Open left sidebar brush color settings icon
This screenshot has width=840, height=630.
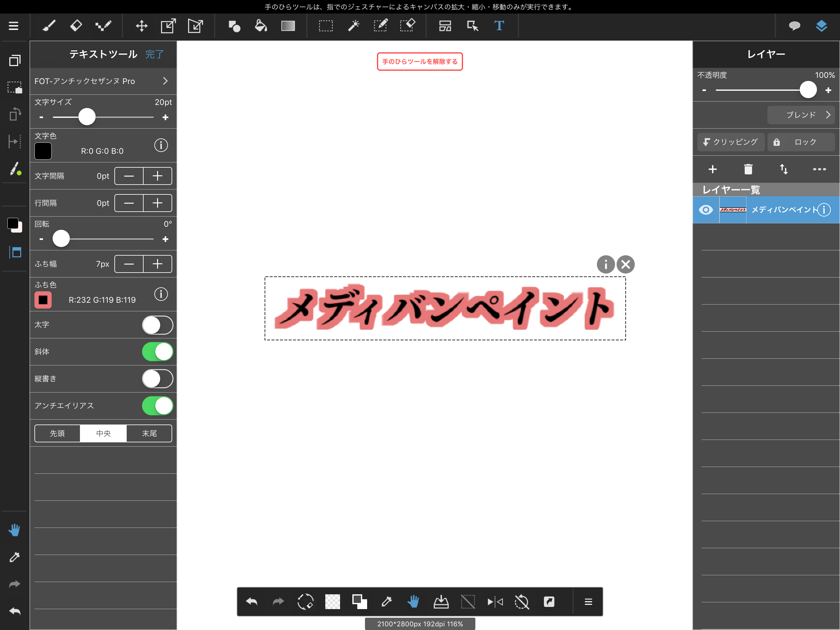14,169
